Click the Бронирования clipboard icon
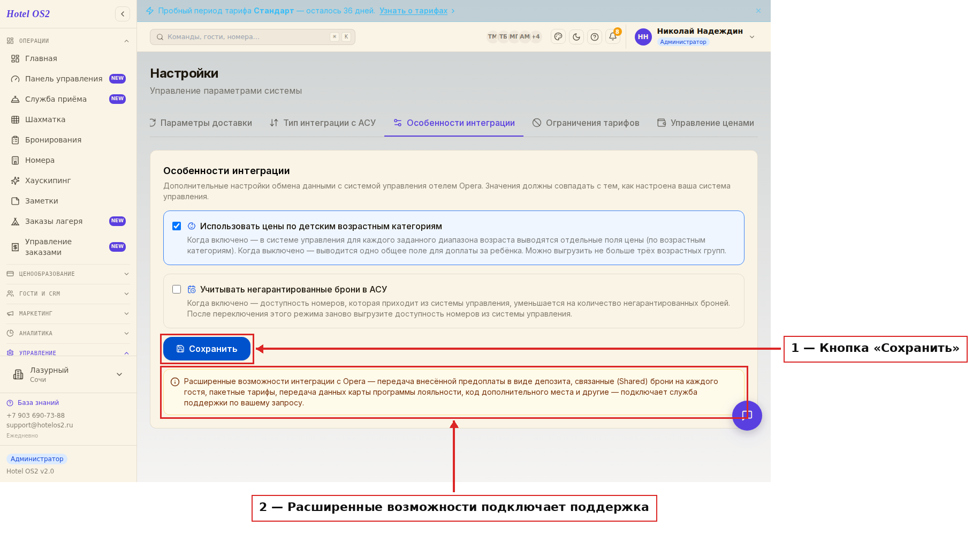Screen dimensions: 980x534 click(16, 140)
